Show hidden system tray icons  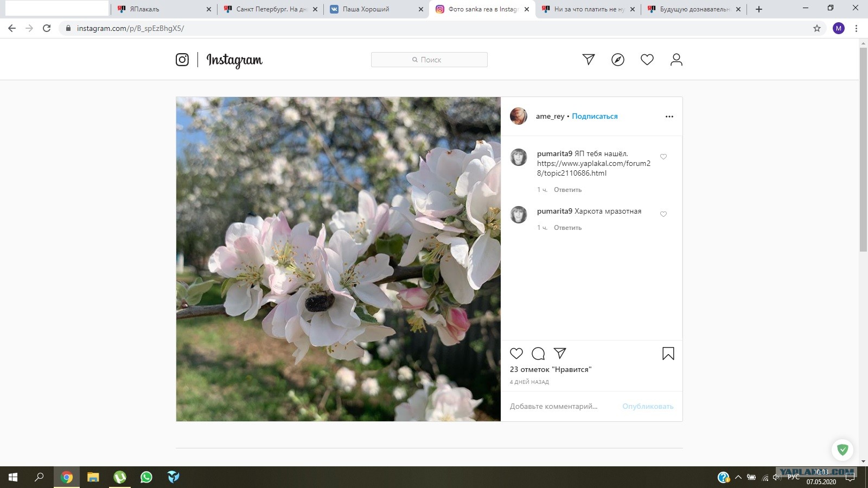click(738, 477)
